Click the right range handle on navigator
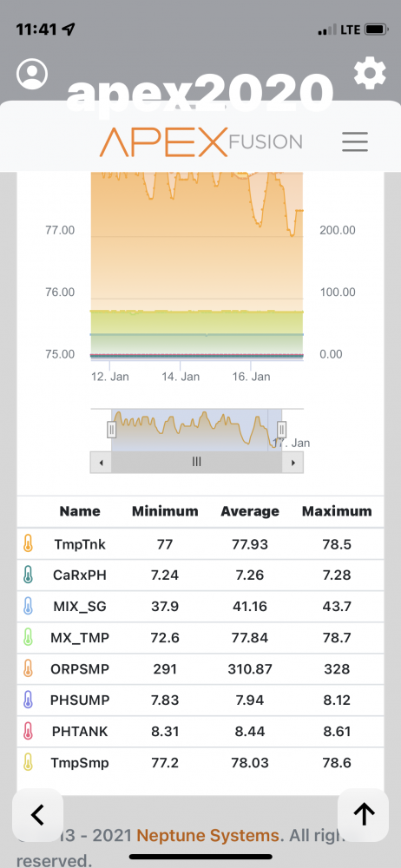The width and height of the screenshot is (401, 868). tap(281, 430)
